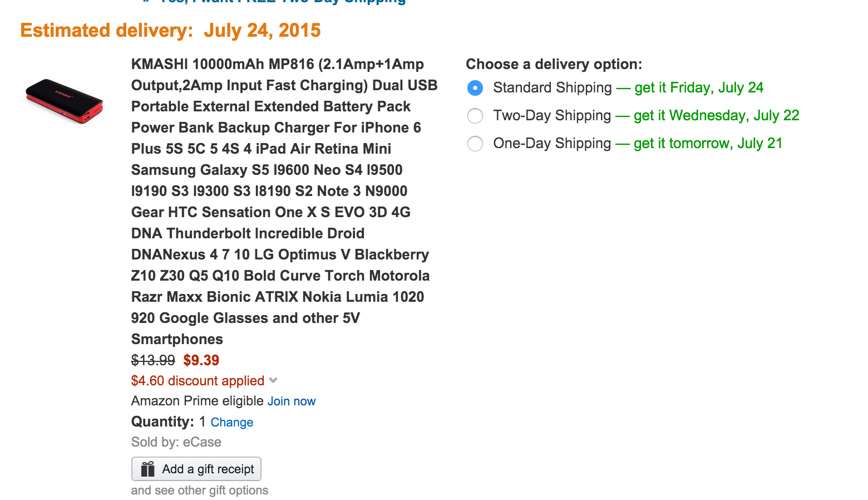868x500 pixels.
Task: Expand the $4.60 discount applied details
Action: coord(197,380)
